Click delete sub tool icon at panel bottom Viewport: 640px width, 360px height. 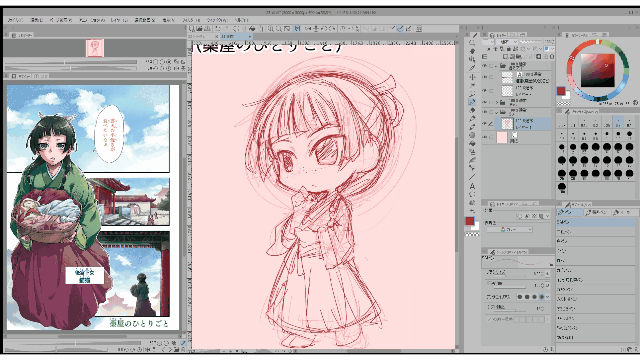click(635, 349)
